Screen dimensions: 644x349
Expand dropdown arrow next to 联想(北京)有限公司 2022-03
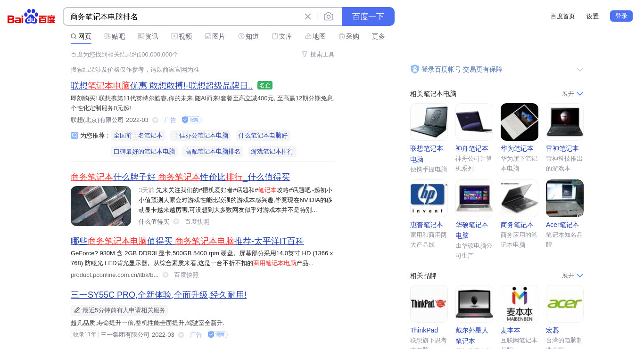155,120
